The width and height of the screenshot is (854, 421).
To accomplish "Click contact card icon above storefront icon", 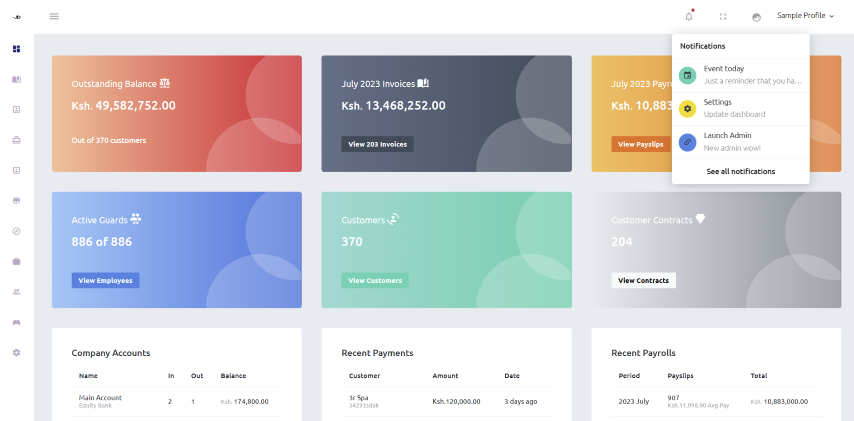I will coord(16,170).
